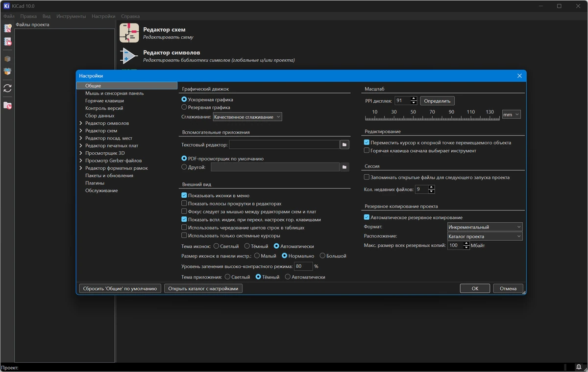Select Другой PDF viewer radio button
588x372 pixels.
[184, 167]
